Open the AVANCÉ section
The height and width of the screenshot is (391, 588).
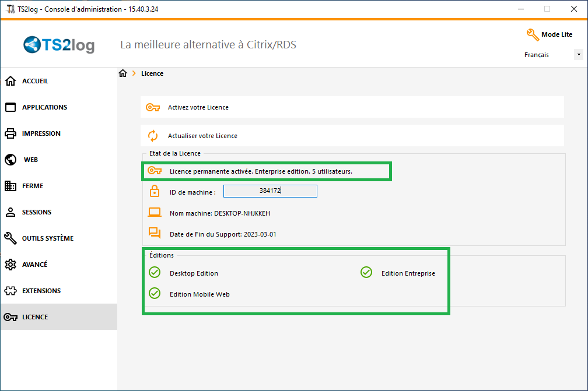coord(59,265)
